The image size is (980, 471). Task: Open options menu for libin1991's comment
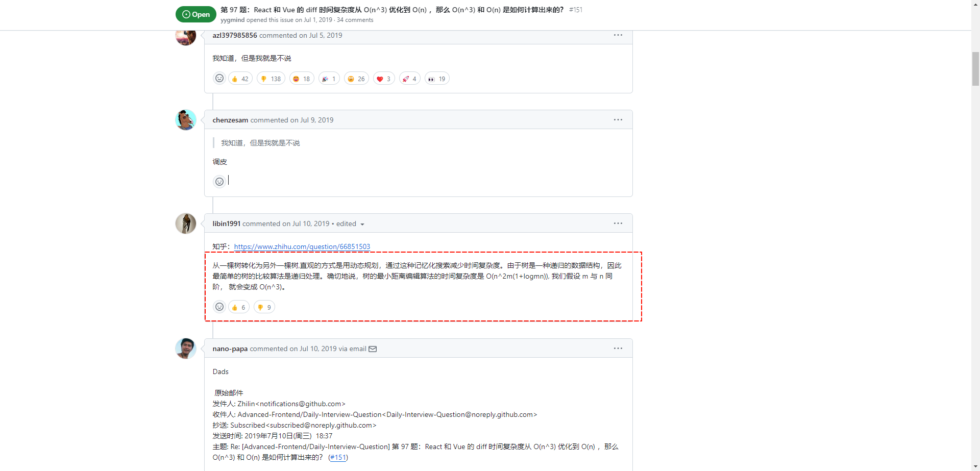(618, 224)
